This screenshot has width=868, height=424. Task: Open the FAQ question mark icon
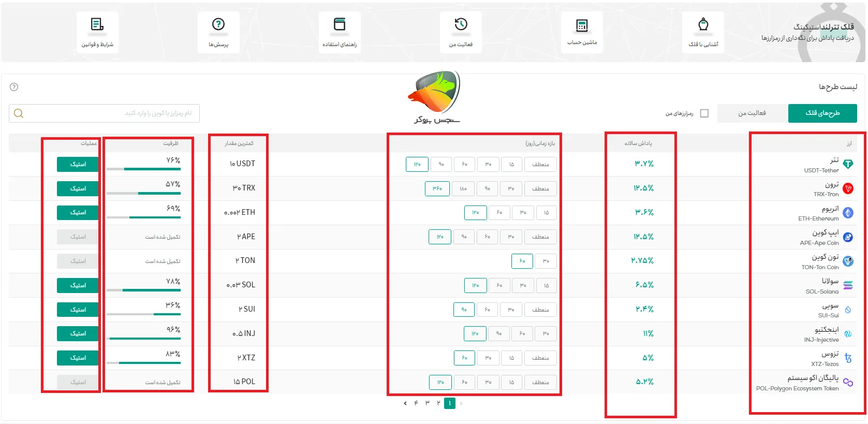(218, 24)
